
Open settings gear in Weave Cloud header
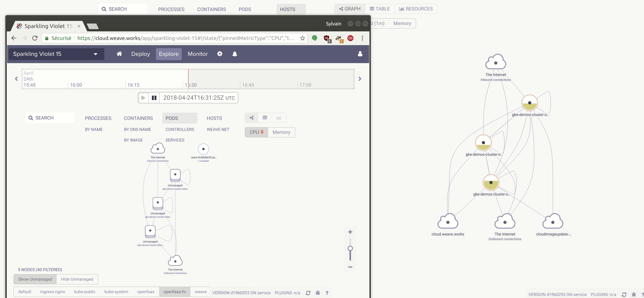220,54
